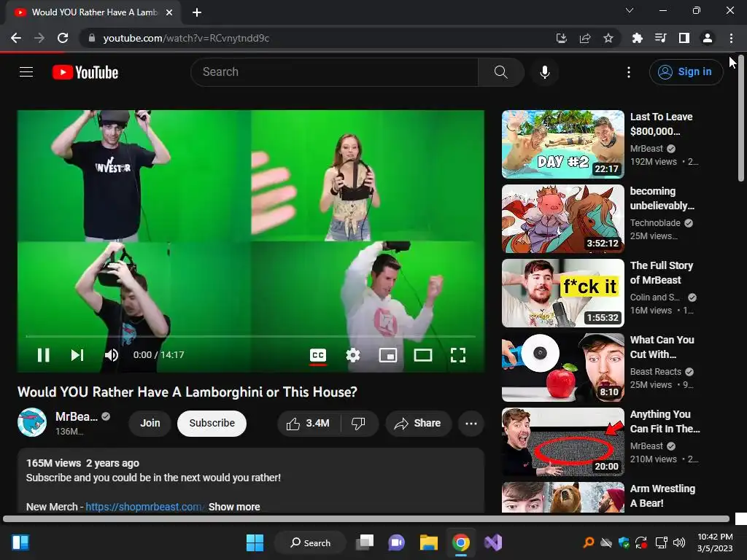Screen dimensions: 747x560
Task: Open a new browser tab
Action: [x=197, y=12]
